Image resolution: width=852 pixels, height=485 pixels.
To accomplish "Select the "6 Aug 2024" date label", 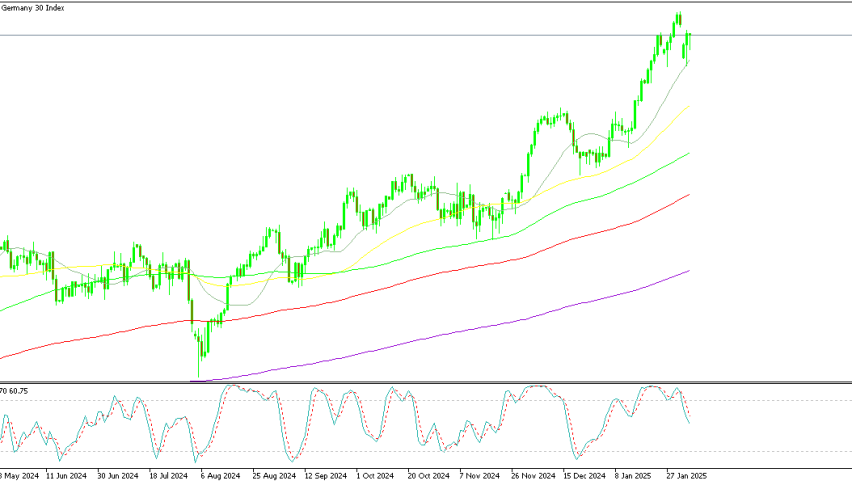I will [x=220, y=476].
